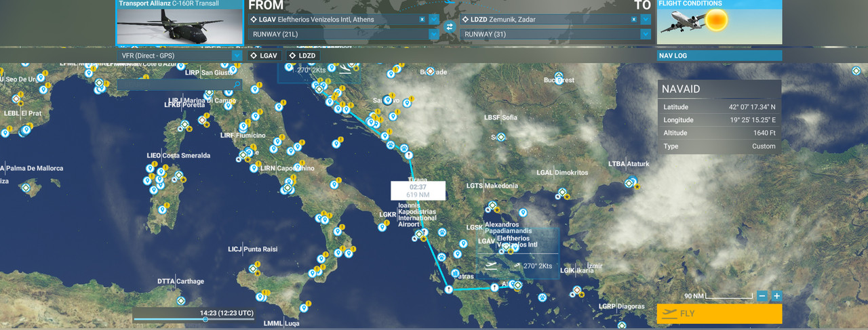Click the NAVAID type value Custom
This screenshot has width=868, height=330.
click(764, 146)
